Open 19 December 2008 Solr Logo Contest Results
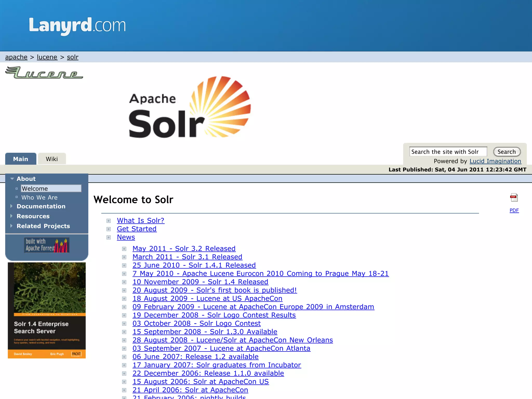Viewport: 532px width, 399px height. [214, 315]
